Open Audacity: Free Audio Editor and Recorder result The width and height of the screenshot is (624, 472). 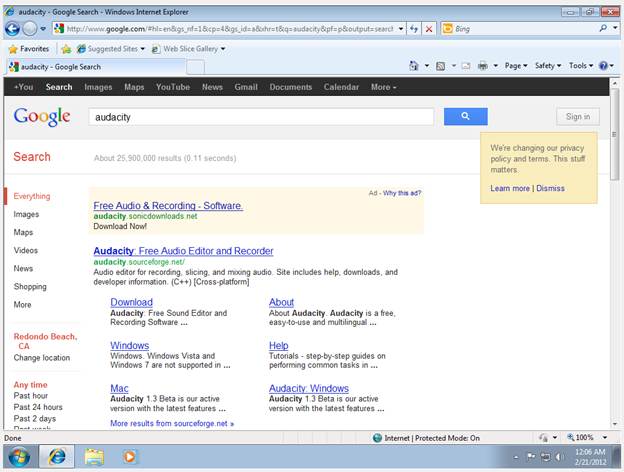pyautogui.click(x=183, y=251)
